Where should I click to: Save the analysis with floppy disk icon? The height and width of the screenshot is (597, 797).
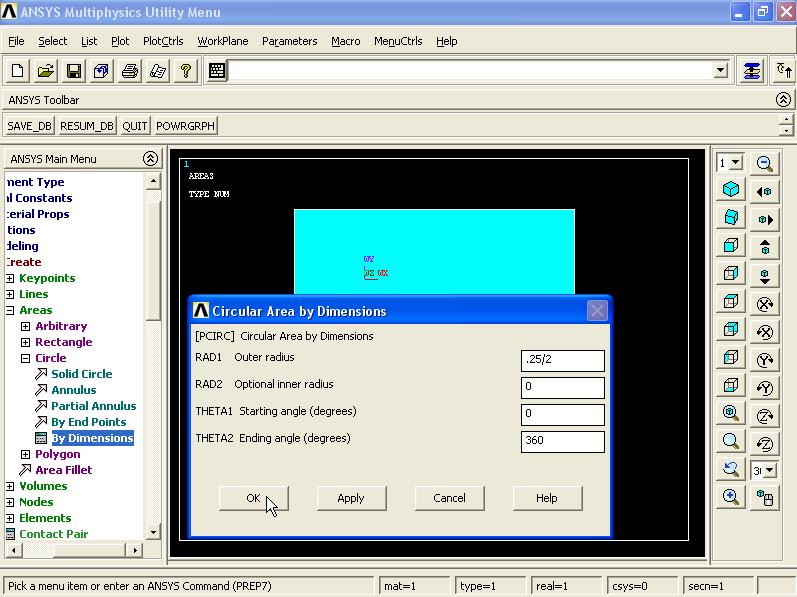tap(74, 71)
